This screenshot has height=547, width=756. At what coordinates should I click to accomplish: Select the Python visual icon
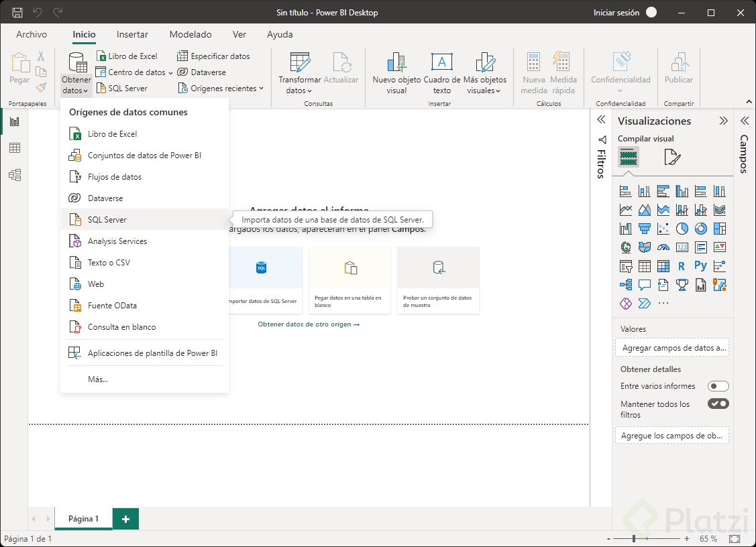click(700, 266)
